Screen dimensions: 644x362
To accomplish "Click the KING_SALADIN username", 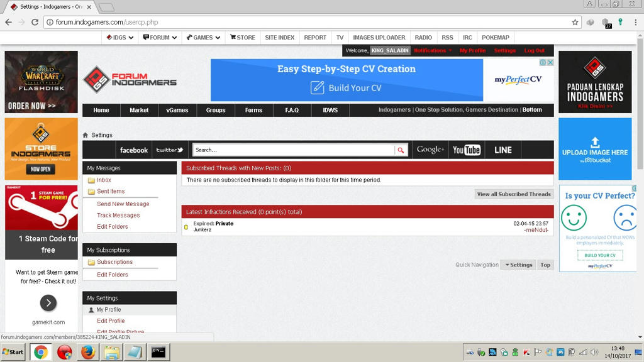I will [x=390, y=50].
